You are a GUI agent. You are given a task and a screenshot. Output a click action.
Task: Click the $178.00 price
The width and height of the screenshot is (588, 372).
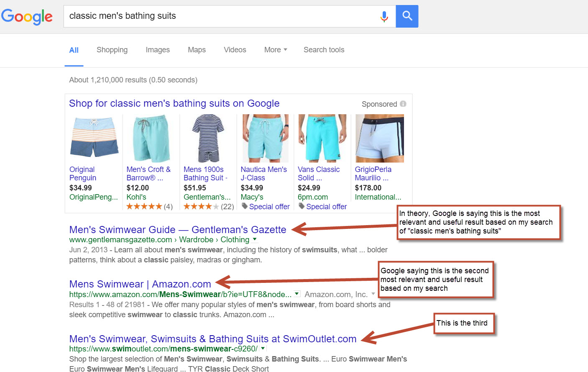pos(368,188)
